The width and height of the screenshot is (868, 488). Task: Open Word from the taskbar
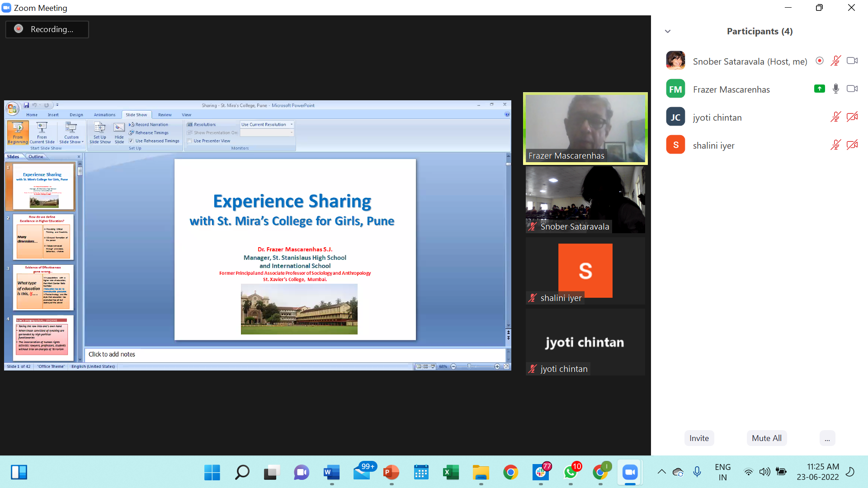(x=331, y=473)
